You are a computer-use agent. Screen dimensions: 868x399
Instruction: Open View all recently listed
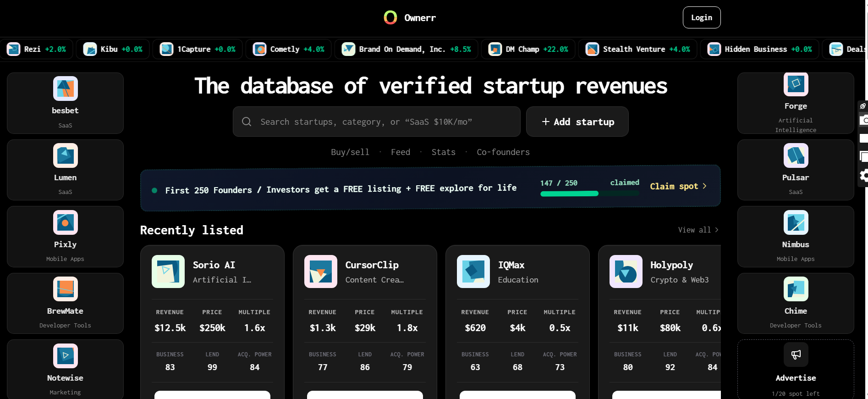pos(698,230)
